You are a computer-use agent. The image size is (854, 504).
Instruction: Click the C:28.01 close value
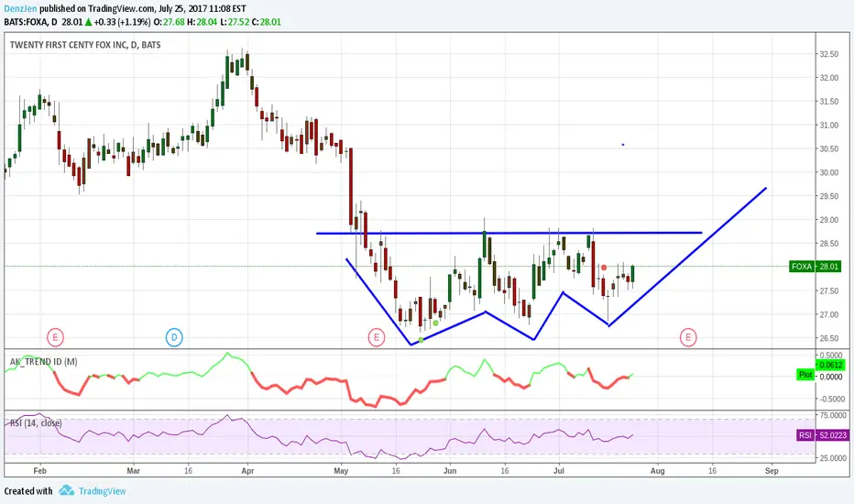point(267,22)
